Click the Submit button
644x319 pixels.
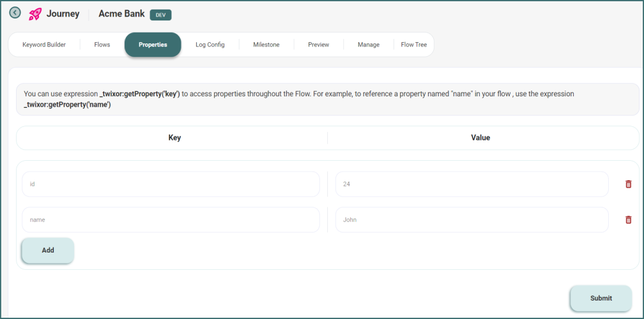tap(601, 298)
